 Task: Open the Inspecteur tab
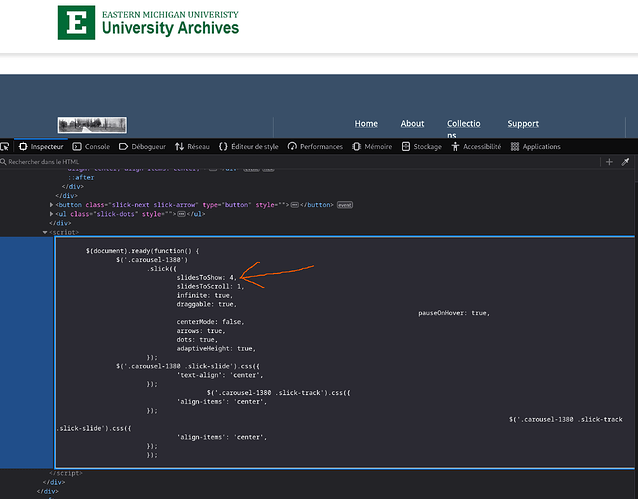pyautogui.click(x=41, y=147)
